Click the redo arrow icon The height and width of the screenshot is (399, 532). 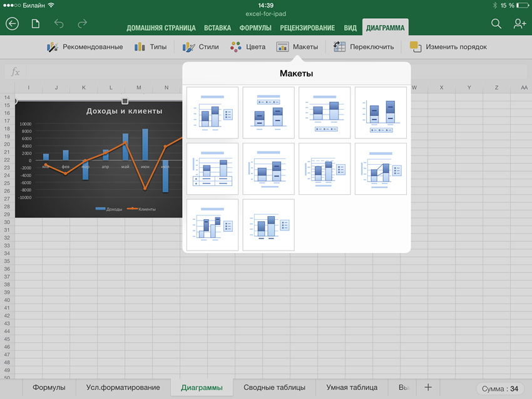point(82,24)
